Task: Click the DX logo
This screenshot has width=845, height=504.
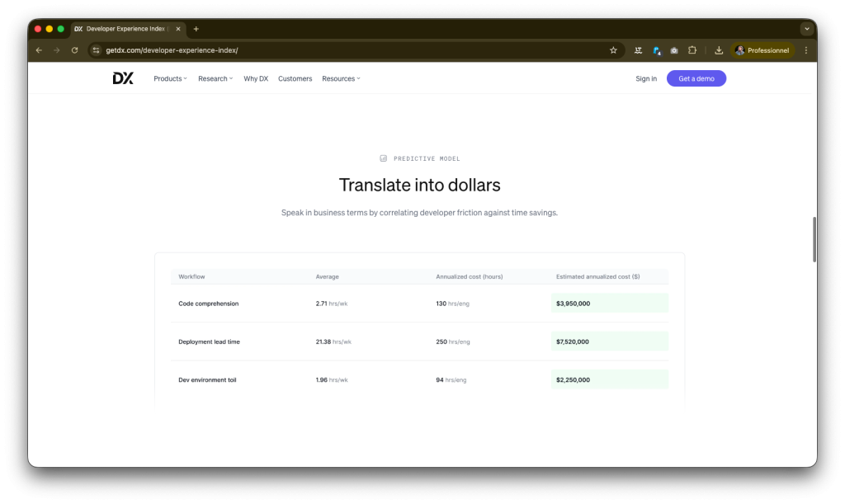Action: point(122,78)
